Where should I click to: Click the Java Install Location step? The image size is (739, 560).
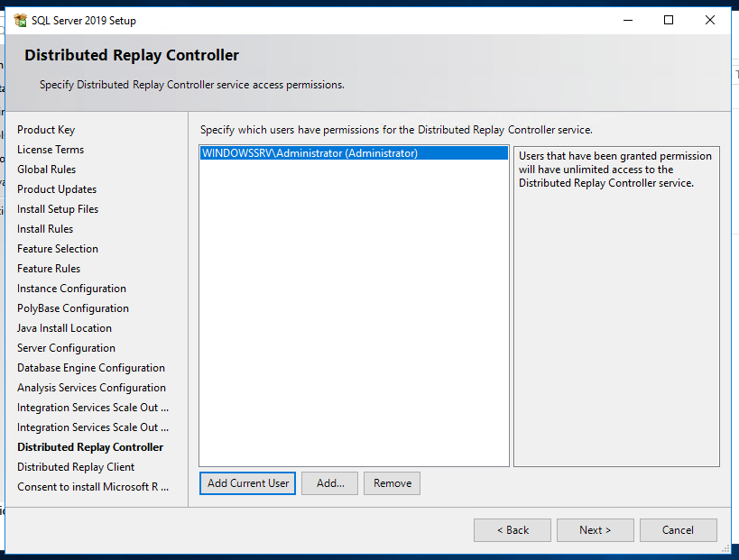point(64,328)
